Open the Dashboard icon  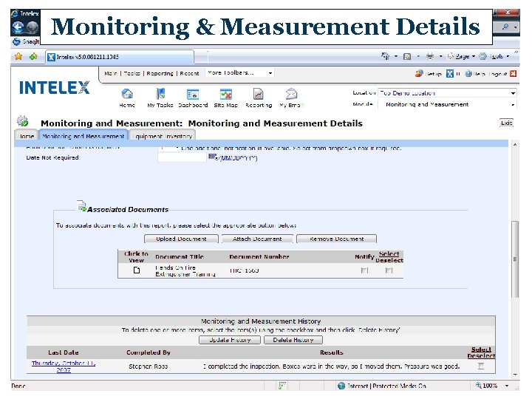[193, 94]
